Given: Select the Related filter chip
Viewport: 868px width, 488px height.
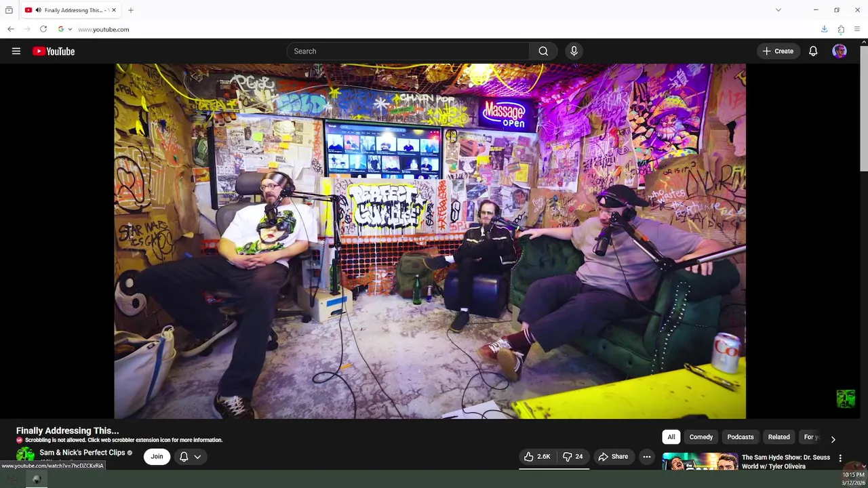Looking at the screenshot, I should [x=778, y=437].
